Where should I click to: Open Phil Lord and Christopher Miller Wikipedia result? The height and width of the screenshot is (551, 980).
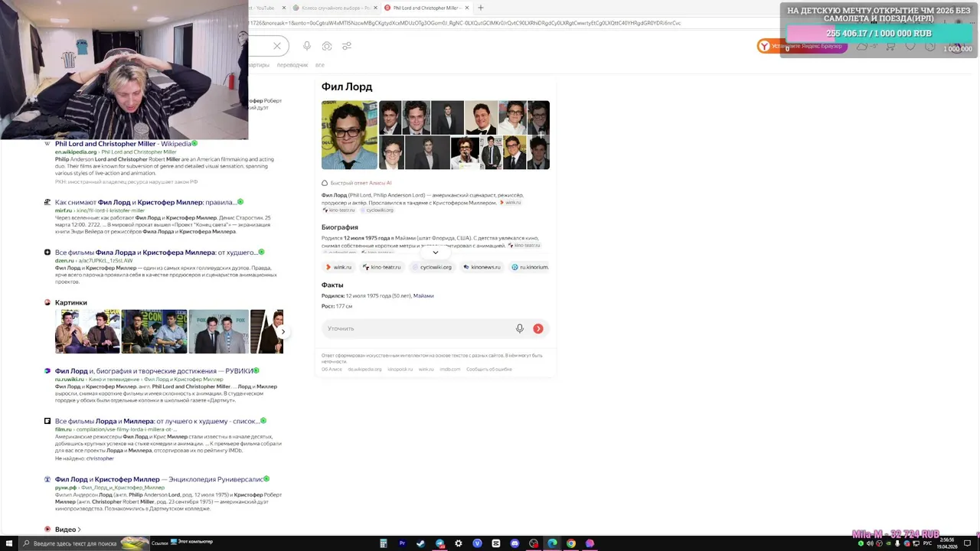click(x=122, y=143)
